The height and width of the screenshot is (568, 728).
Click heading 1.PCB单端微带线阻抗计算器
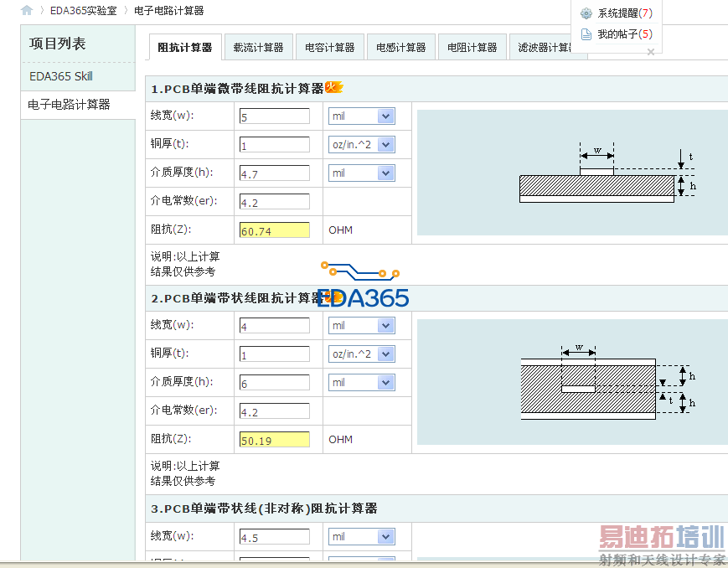tap(237, 88)
